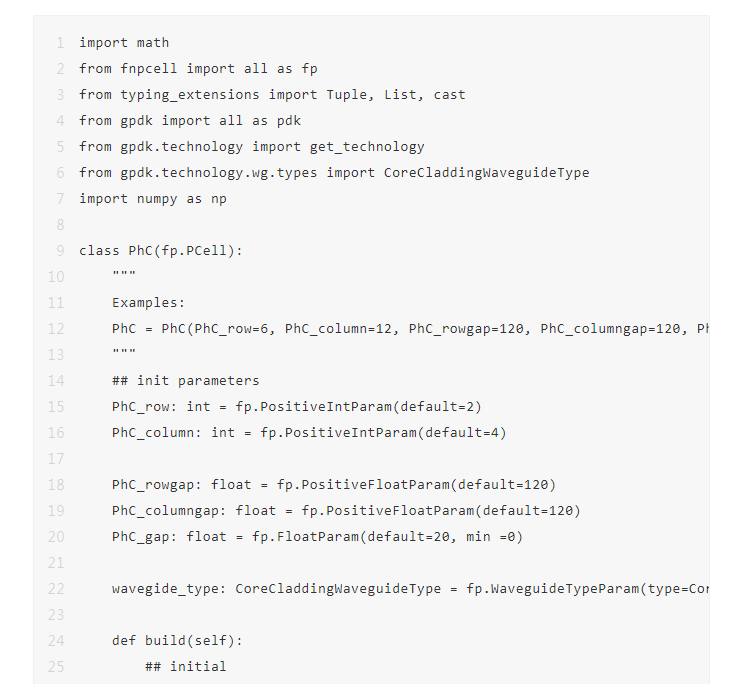The height and width of the screenshot is (684, 743).
Task: Click the 'import math' line
Action: pyautogui.click(x=124, y=43)
